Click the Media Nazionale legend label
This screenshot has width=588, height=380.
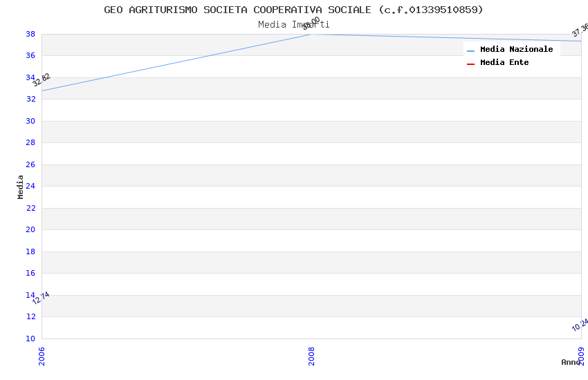(516, 49)
